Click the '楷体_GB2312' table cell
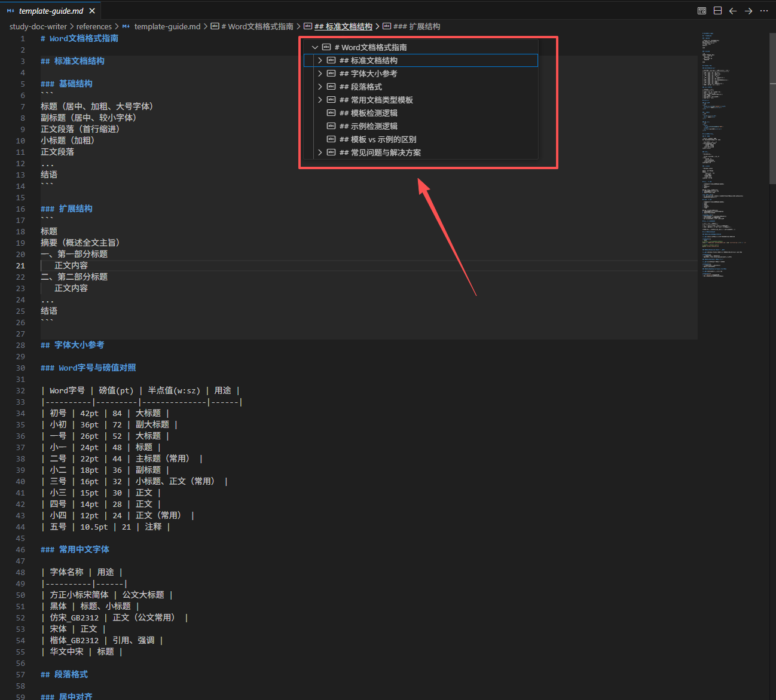Screen dimensions: 776x700 tap(74, 640)
